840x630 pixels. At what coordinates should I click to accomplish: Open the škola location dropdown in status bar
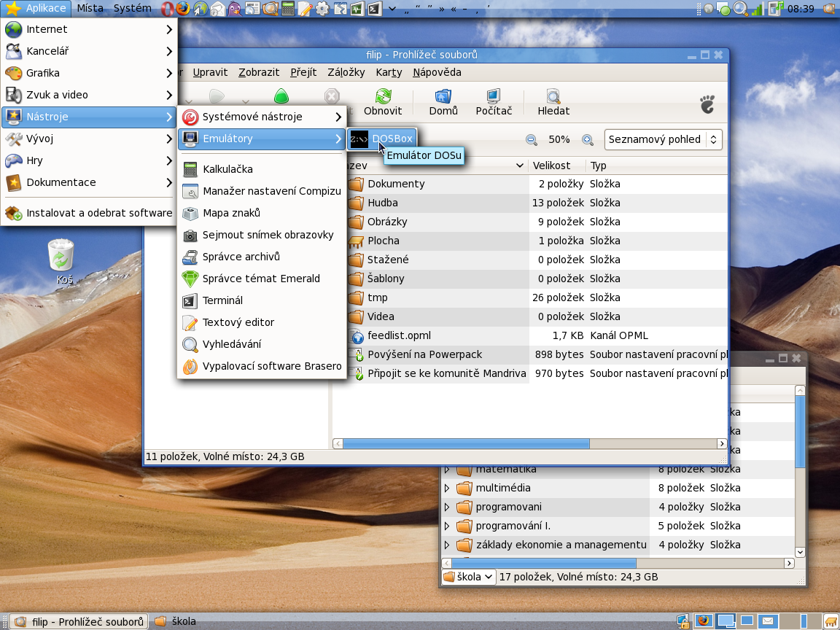point(469,577)
